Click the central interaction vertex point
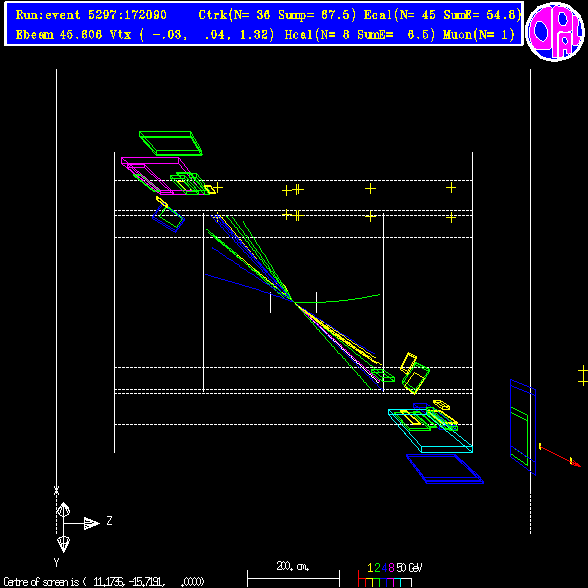This screenshot has width=588, height=588. pyautogui.click(x=294, y=301)
